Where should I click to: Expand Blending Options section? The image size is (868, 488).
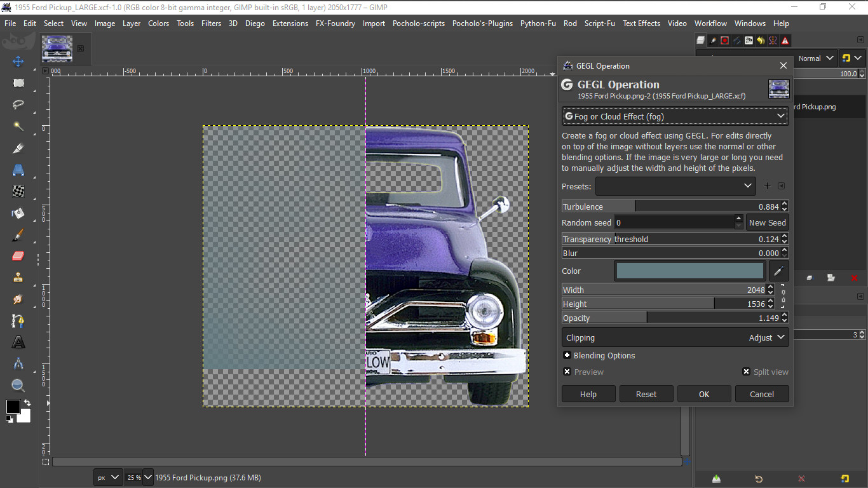pyautogui.click(x=599, y=355)
